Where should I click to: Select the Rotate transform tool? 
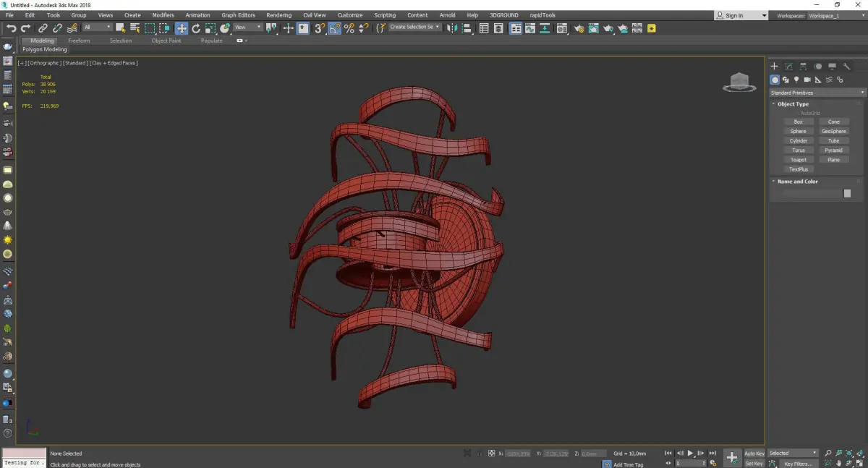(196, 28)
